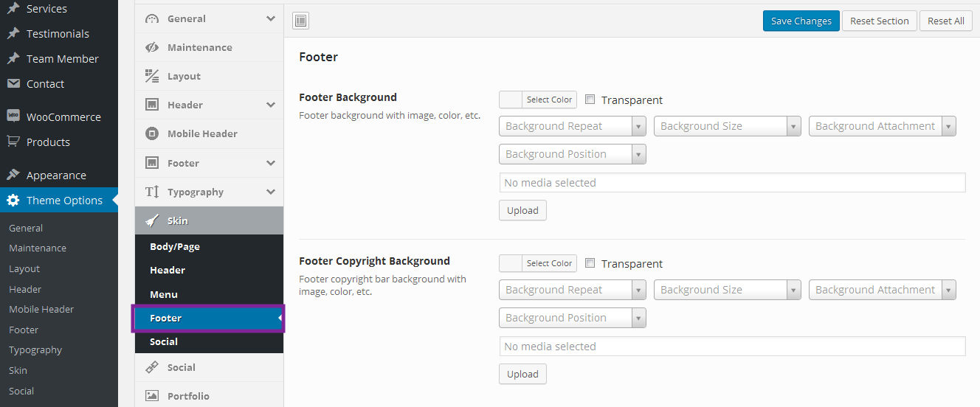Expand the General section chevron

pos(271,18)
